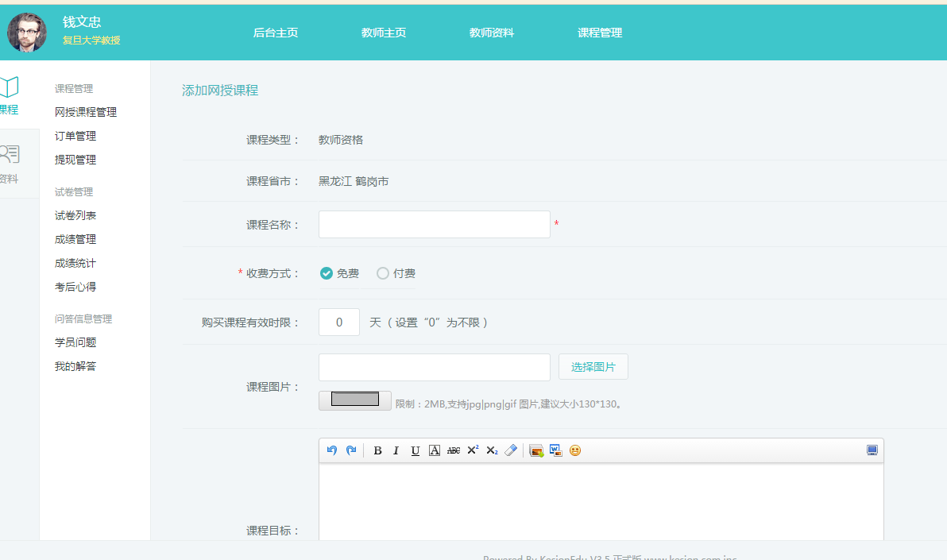Toggle fullscreen mode for the text editor
The width and height of the screenshot is (947, 560).
872,450
